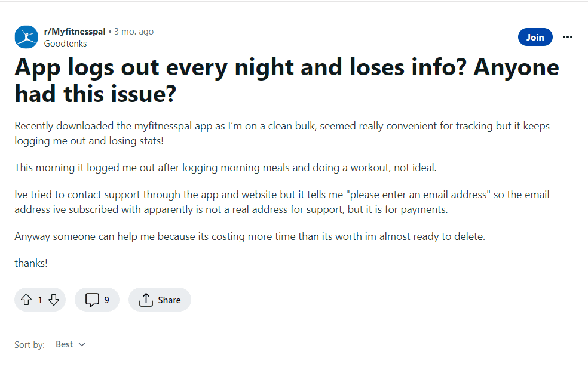This screenshot has height=370, width=588.
Task: Expand the Sort by chevron
Action: pyautogui.click(x=82, y=344)
